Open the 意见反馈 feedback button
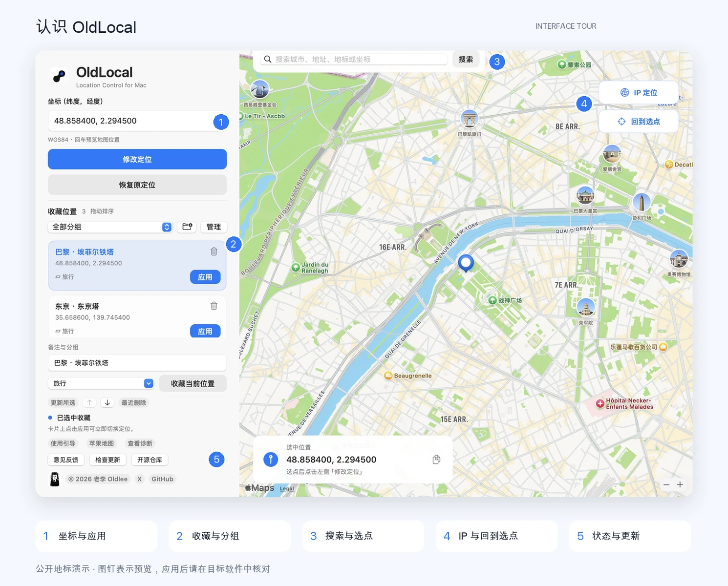The width and height of the screenshot is (728, 586). [x=66, y=460]
